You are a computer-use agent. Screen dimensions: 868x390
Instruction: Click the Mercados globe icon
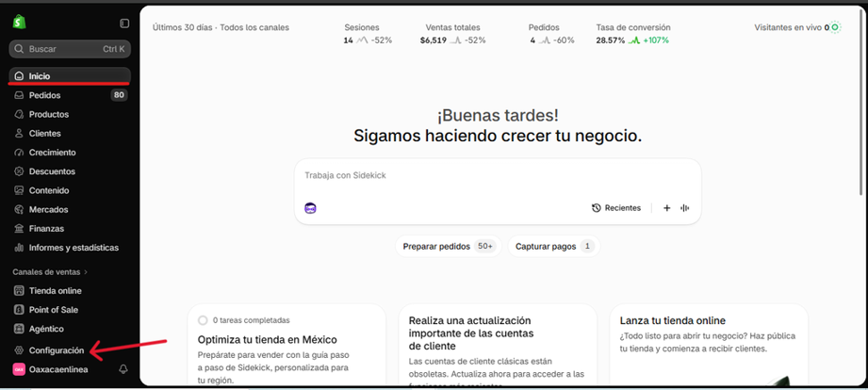[20, 210]
